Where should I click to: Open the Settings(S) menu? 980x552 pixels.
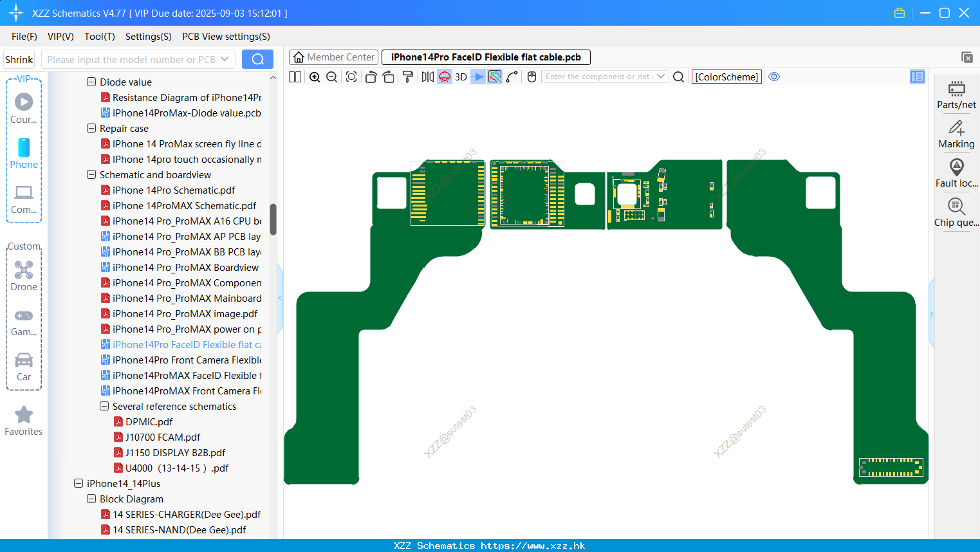149,37
